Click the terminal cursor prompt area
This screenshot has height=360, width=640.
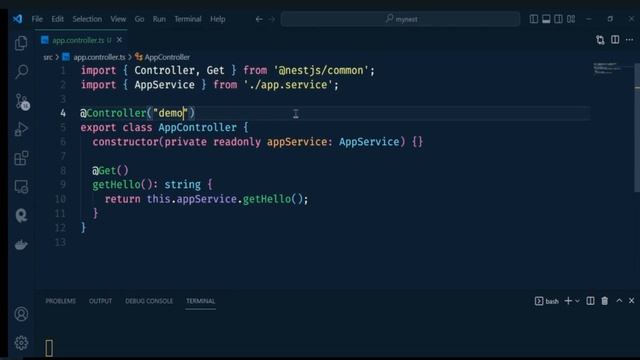point(49,348)
